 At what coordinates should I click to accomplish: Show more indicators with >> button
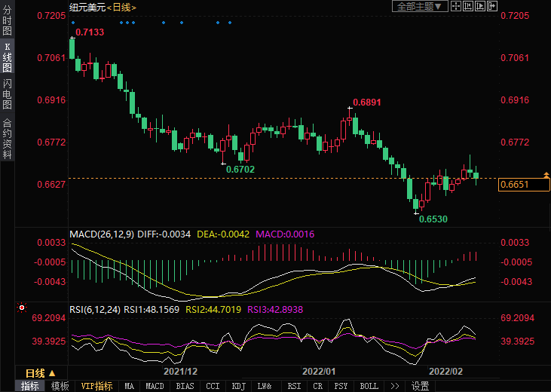point(394,386)
